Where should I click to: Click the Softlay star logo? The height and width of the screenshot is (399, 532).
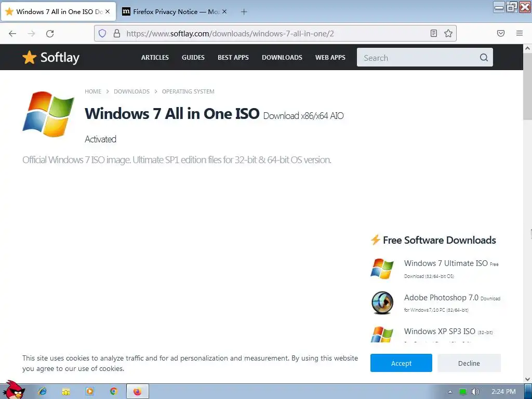pyautogui.click(x=29, y=57)
